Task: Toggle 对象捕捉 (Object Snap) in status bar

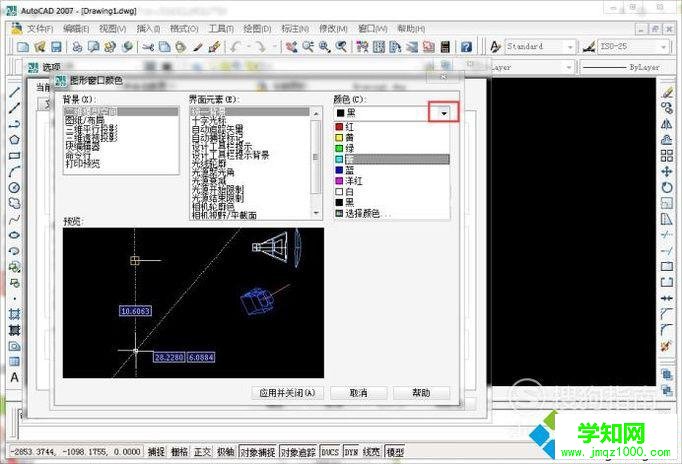Action: 258,452
